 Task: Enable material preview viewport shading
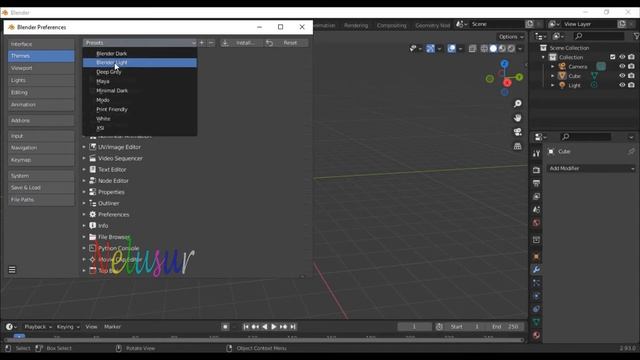click(x=502, y=49)
